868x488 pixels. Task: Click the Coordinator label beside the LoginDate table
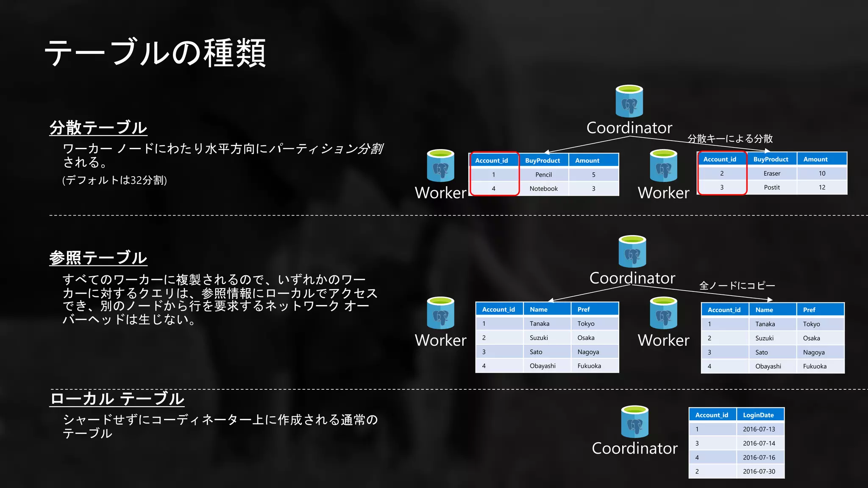[635, 448]
